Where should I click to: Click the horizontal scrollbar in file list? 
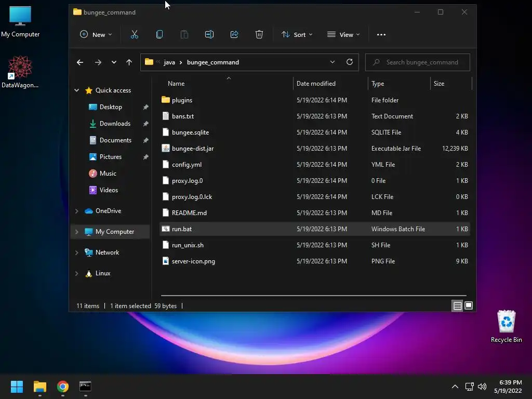[313, 296]
